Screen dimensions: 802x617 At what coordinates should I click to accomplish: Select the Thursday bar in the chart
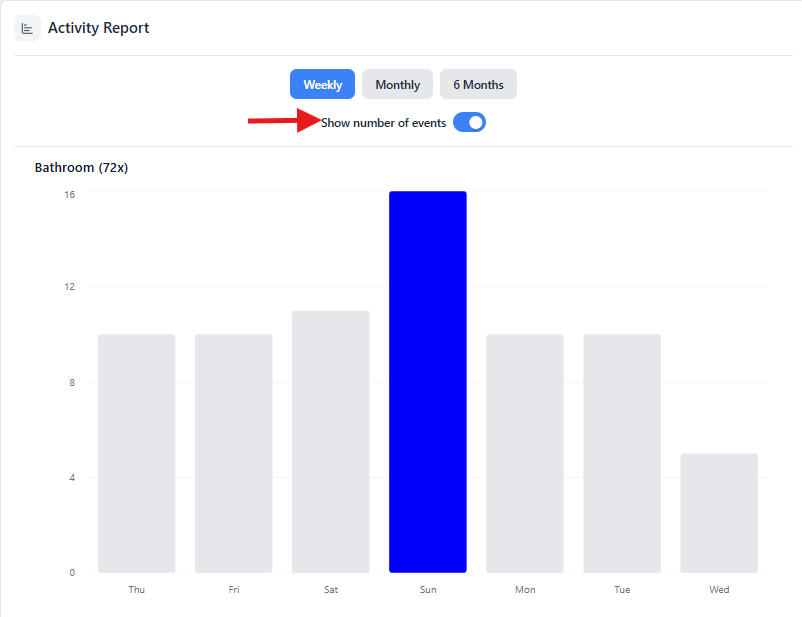[x=137, y=453]
